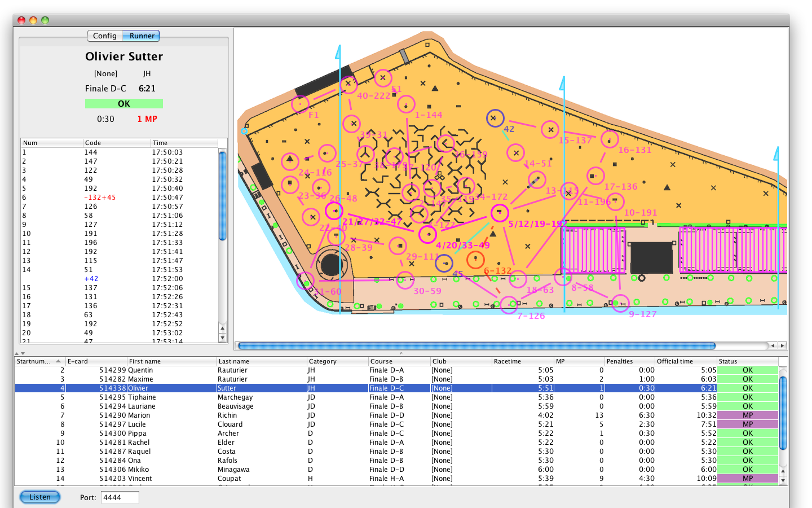Sort table by Startnum column header
The image size is (812, 508).
pyautogui.click(x=39, y=361)
